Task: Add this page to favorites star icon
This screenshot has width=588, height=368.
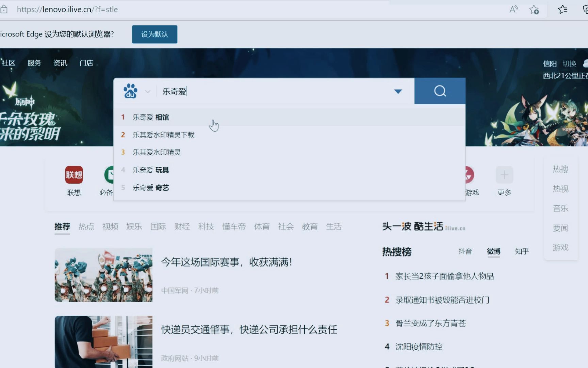Action: pyautogui.click(x=534, y=10)
